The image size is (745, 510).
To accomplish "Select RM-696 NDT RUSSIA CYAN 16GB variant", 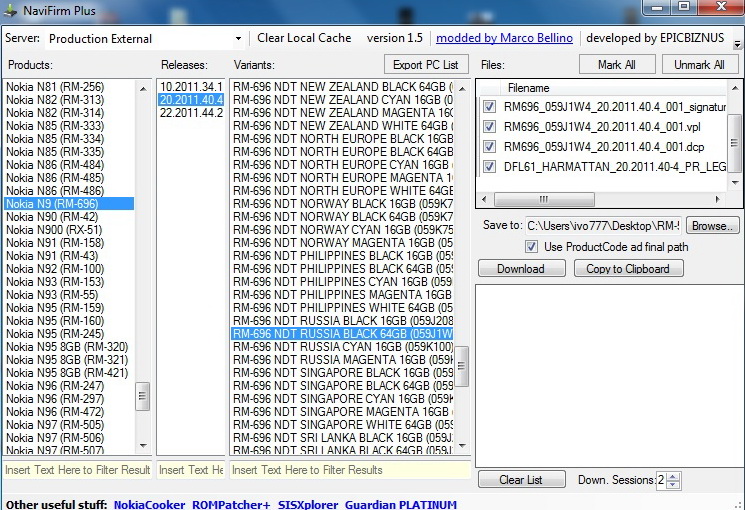I will (x=343, y=347).
